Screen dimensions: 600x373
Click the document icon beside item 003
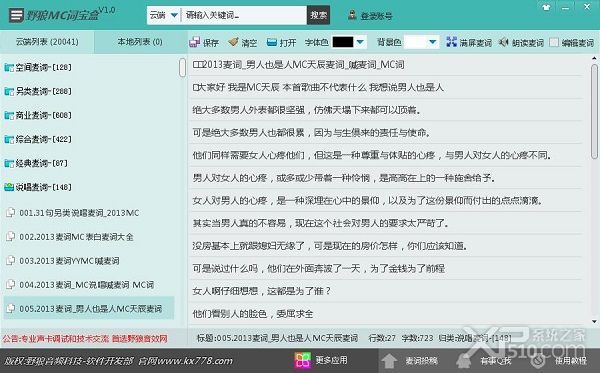tap(11, 261)
